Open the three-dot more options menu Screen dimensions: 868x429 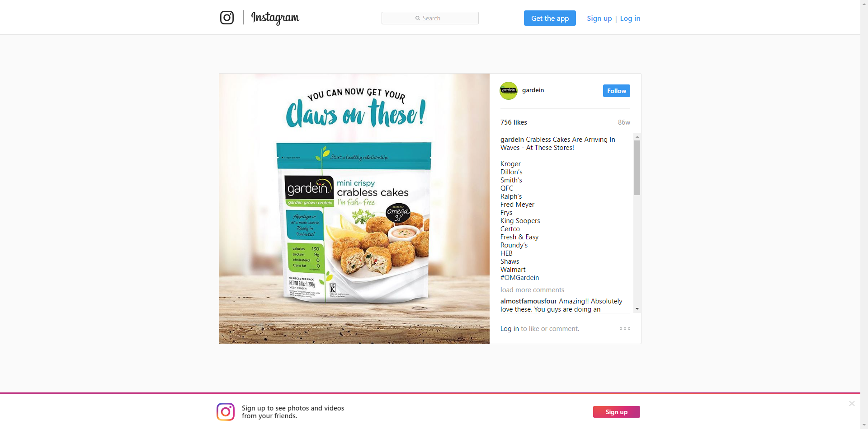point(625,329)
